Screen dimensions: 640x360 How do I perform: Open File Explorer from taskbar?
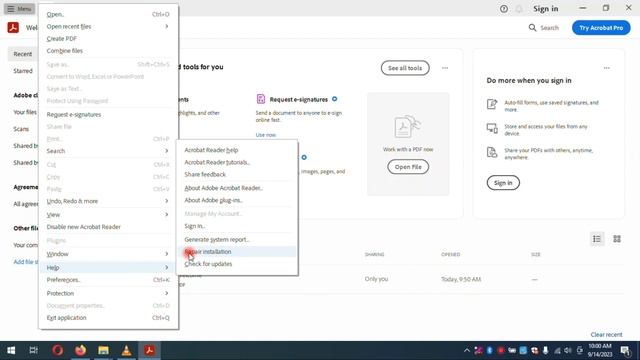pos(103,350)
